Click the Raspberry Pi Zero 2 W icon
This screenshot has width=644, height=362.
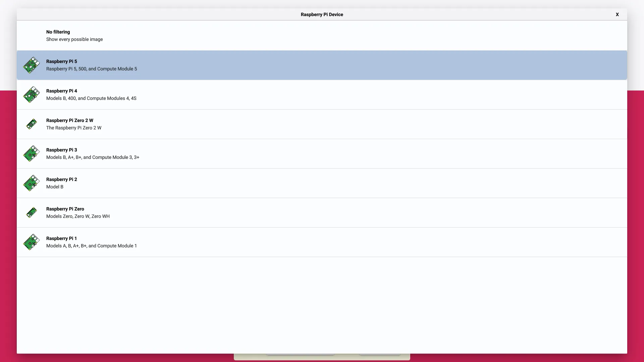click(32, 124)
